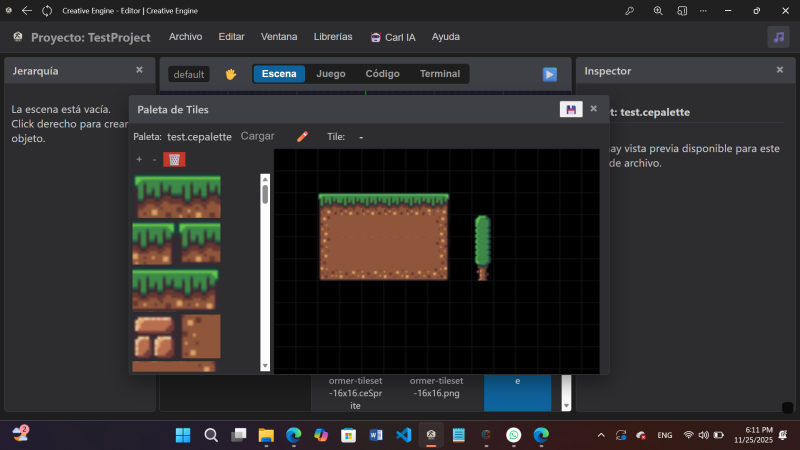The width and height of the screenshot is (800, 450).
Task: Click the save palette floppy disk icon
Action: (x=570, y=109)
